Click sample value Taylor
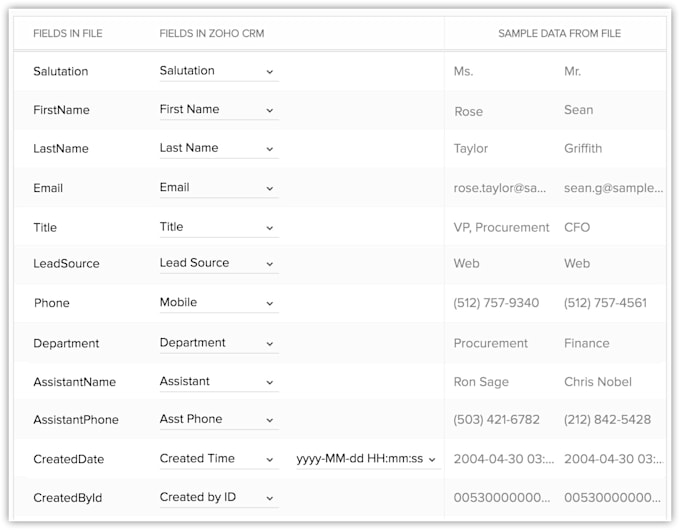This screenshot has height=530, width=680. 471,149
